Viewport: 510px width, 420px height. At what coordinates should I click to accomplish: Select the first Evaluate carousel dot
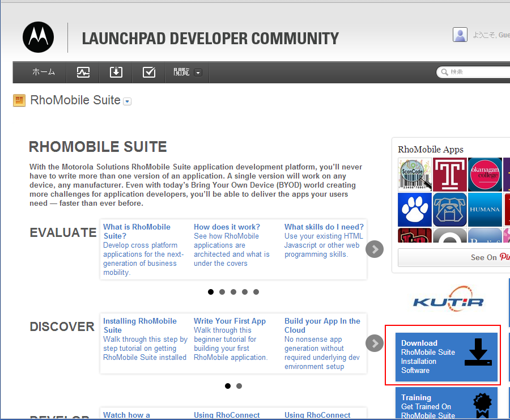coord(211,292)
